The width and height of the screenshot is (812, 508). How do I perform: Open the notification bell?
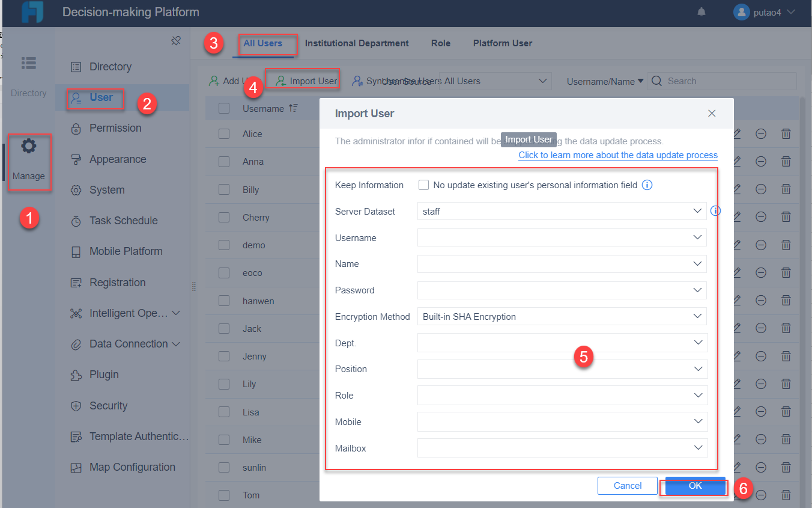[701, 11]
